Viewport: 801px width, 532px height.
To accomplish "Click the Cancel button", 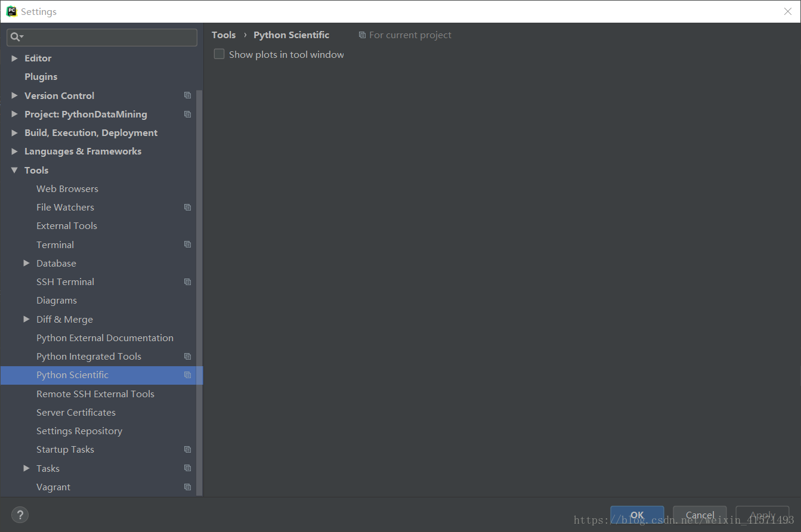I will coord(700,515).
